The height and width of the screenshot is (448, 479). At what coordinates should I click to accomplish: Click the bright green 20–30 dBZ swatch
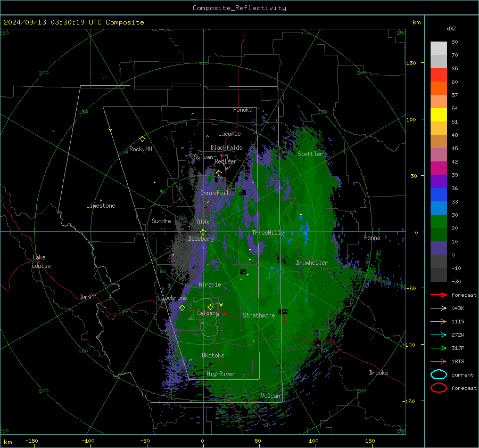[439, 222]
